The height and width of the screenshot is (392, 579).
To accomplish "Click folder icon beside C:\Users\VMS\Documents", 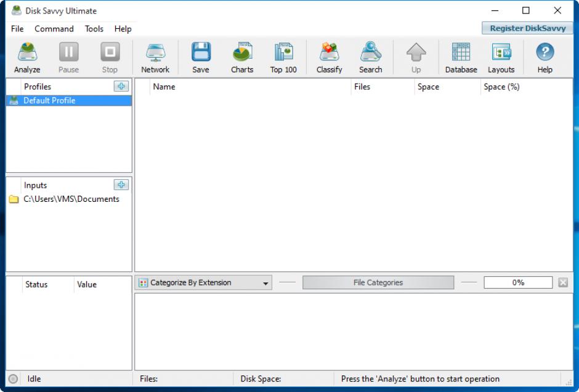I will [14, 199].
